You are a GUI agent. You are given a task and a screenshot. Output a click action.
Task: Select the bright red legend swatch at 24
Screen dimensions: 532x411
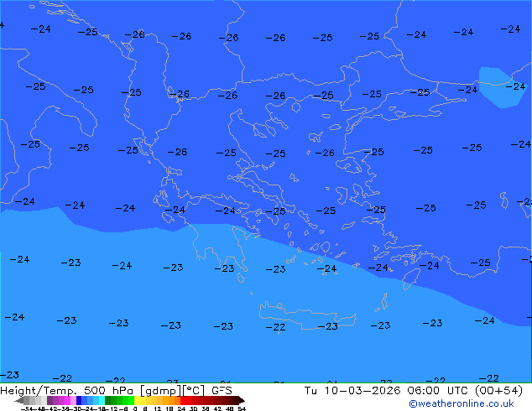click(183, 400)
